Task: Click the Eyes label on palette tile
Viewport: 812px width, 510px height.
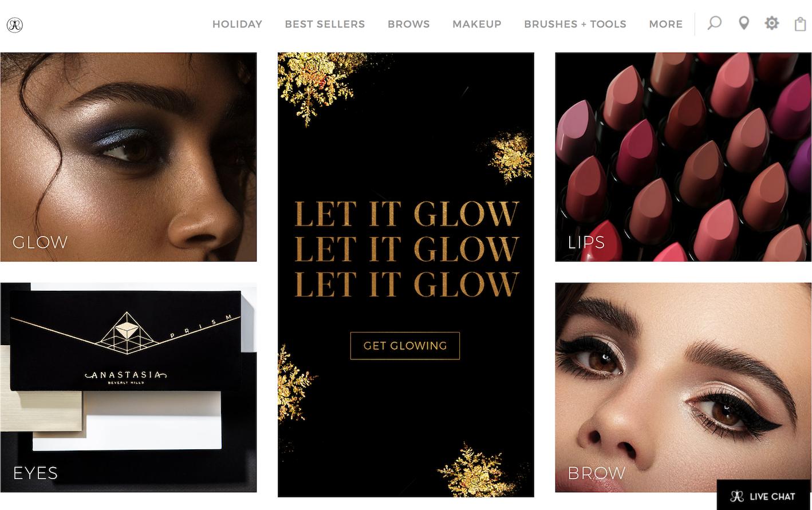Action: coord(36,473)
